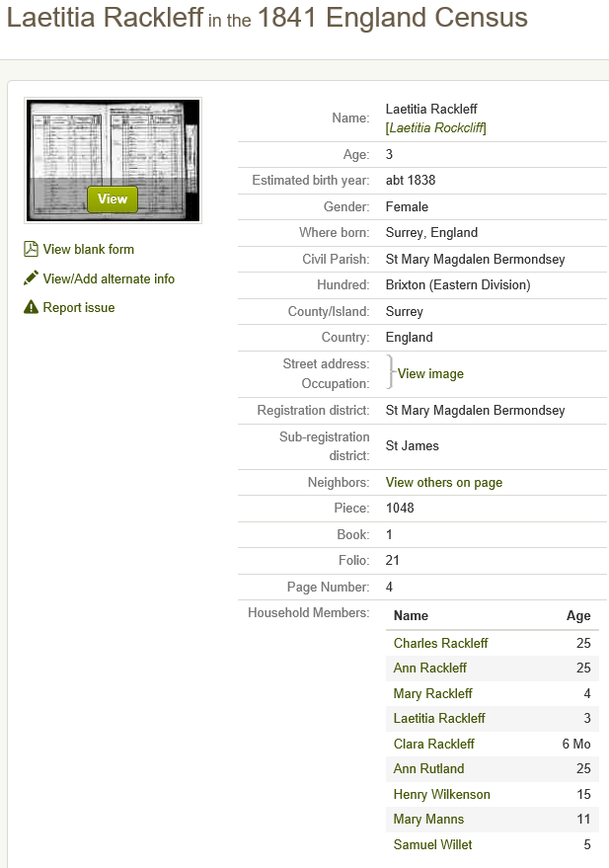
Task: Click Laetitia Rackleff in household list
Action: (439, 718)
